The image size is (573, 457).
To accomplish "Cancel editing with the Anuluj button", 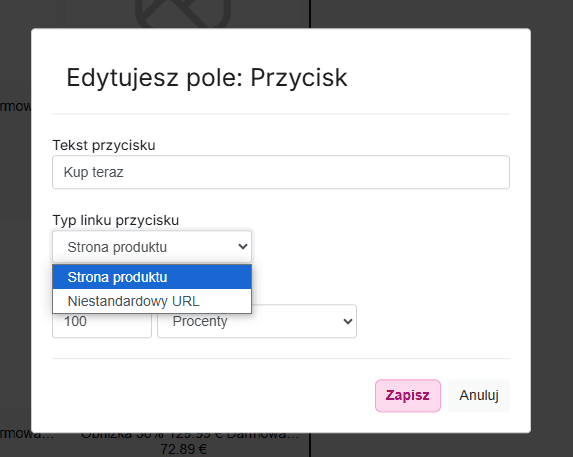I will tap(479, 396).
